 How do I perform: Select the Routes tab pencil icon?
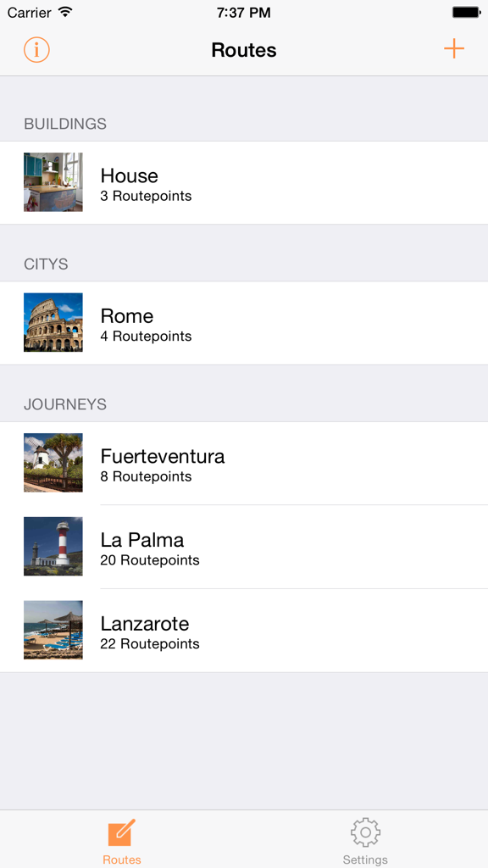(121, 833)
